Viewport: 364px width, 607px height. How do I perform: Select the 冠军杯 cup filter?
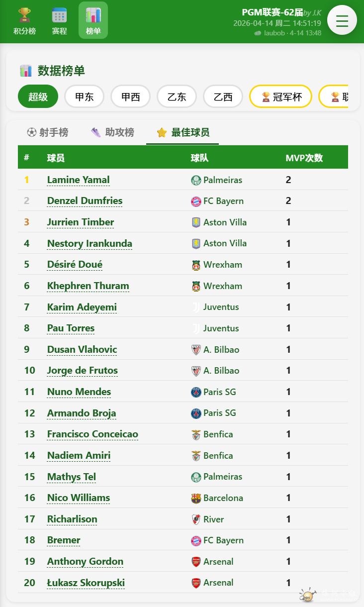pyautogui.click(x=280, y=97)
